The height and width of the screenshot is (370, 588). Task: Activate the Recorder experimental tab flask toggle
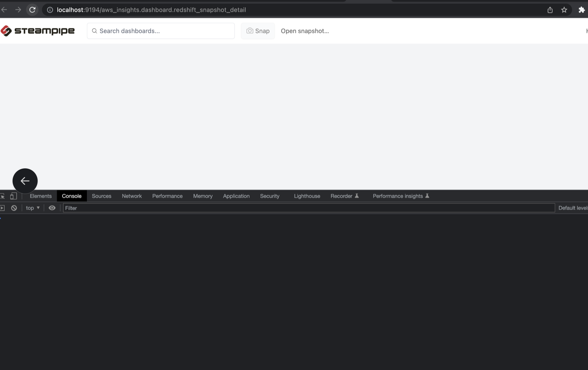(x=357, y=196)
